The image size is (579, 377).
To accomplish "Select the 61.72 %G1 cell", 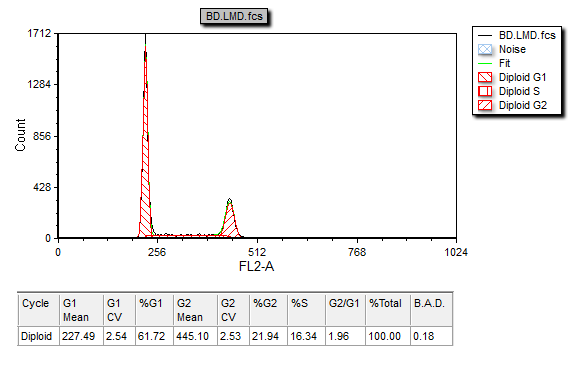I will pyautogui.click(x=154, y=336).
